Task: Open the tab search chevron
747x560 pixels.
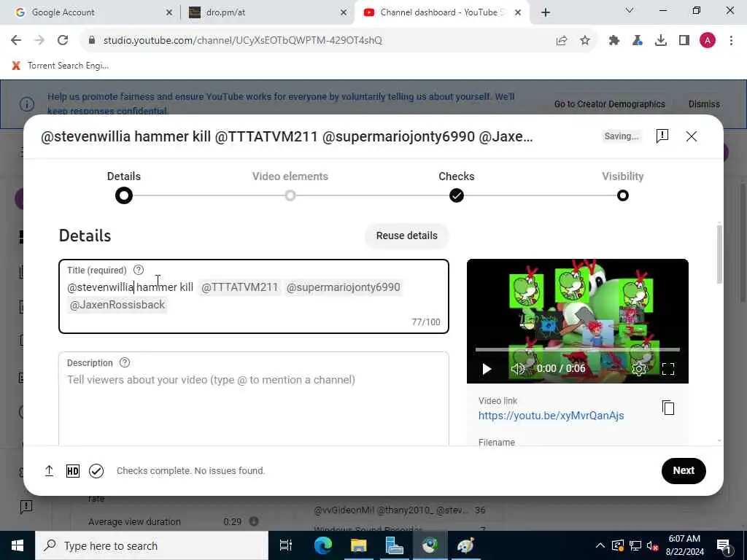Action: point(630,10)
